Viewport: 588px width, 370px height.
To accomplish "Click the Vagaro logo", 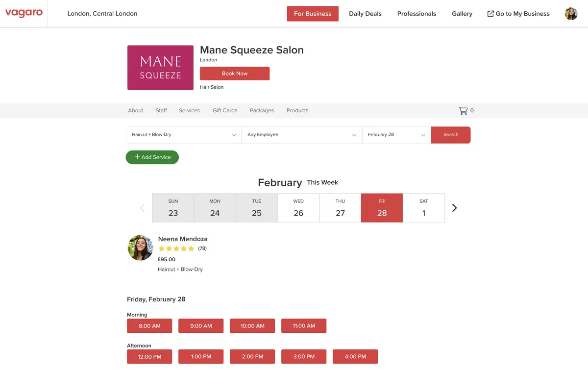I will (x=24, y=13).
